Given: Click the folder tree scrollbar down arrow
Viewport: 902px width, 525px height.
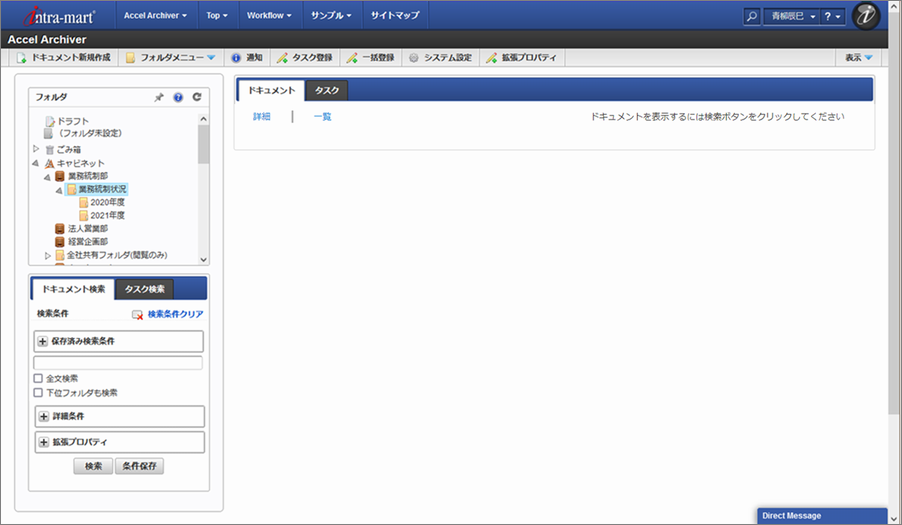Looking at the screenshot, I should click(203, 260).
